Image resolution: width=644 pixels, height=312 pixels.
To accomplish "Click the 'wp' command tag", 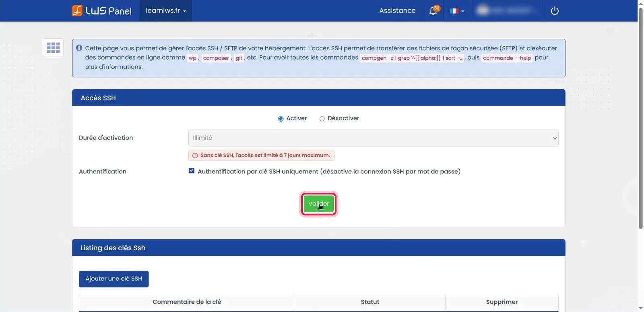I will coord(193,58).
